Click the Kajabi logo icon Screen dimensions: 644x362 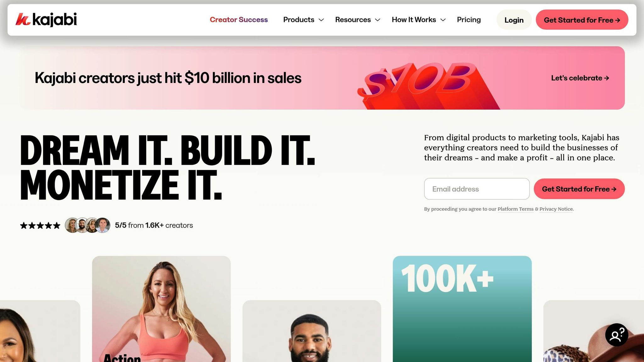23,19
